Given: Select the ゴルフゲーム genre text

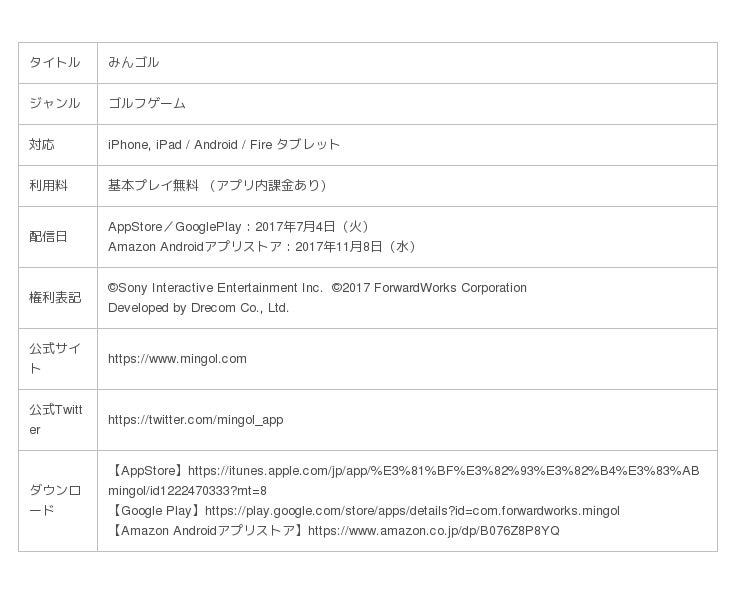Looking at the screenshot, I should point(147,104).
